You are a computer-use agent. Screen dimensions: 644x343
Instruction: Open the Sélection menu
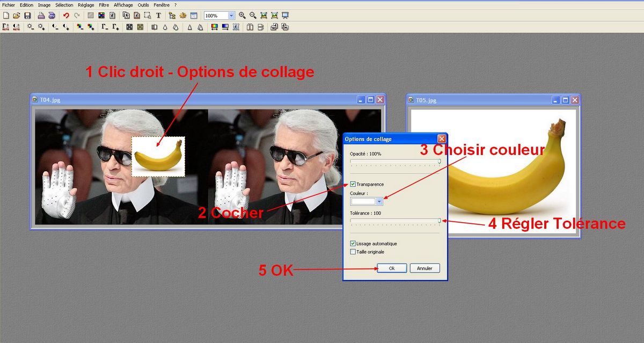click(x=64, y=4)
